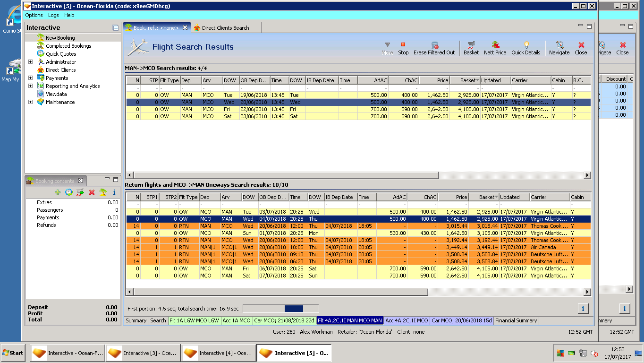The image size is (644, 363).
Task: Click the Basket shopping cart icon
Action: 471,45
